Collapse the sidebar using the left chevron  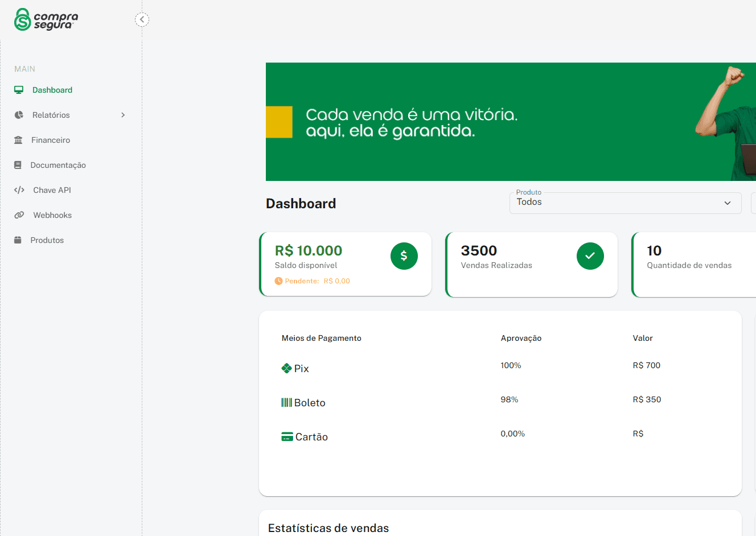141,19
